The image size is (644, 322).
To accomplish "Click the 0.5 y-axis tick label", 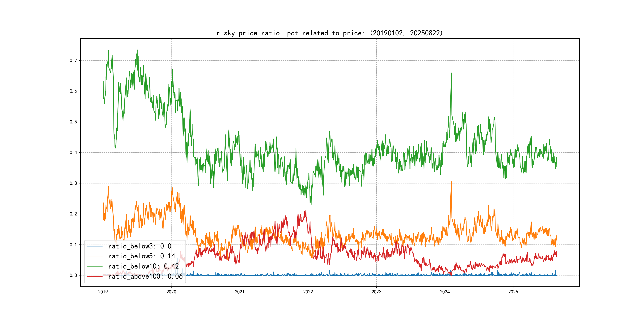I will [73, 122].
